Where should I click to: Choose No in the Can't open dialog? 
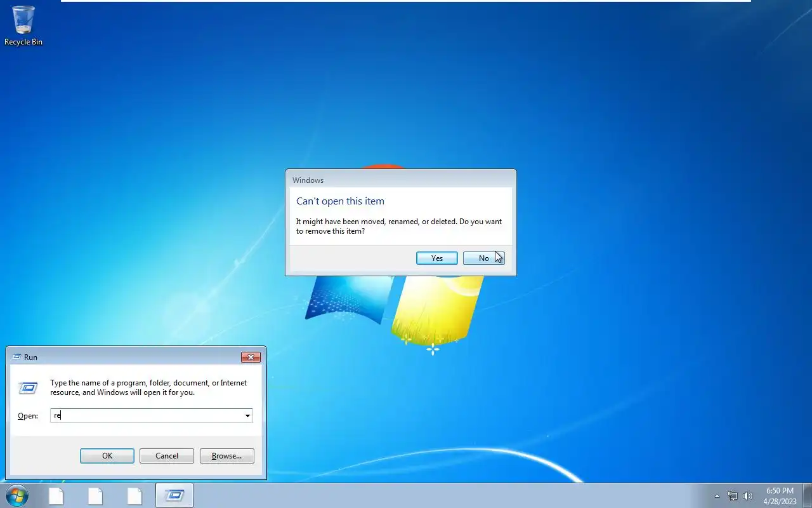484,258
